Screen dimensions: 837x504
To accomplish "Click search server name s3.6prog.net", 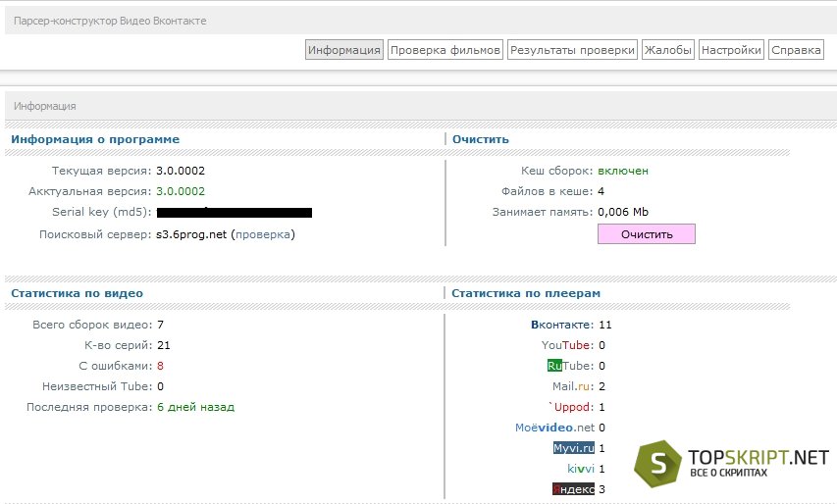I will coord(191,234).
